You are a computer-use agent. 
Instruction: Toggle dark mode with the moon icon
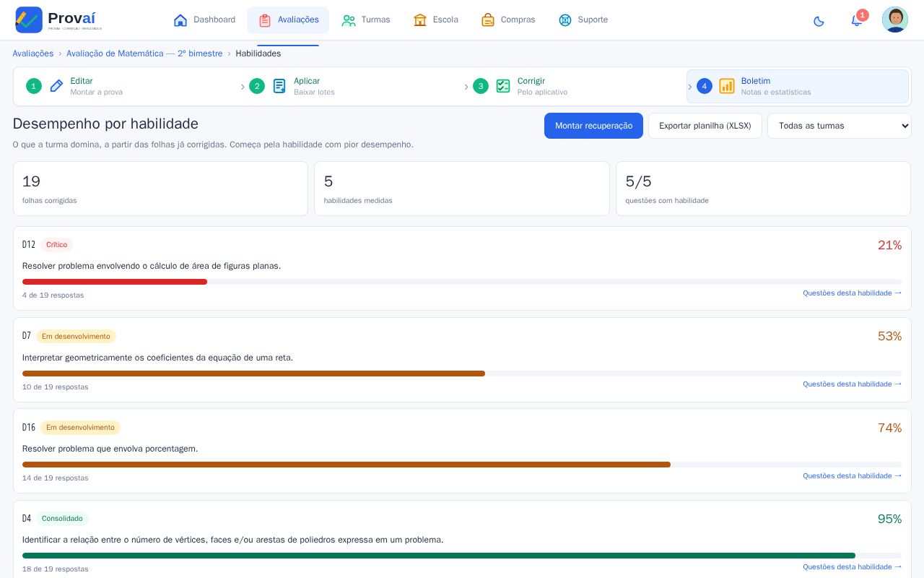point(819,21)
